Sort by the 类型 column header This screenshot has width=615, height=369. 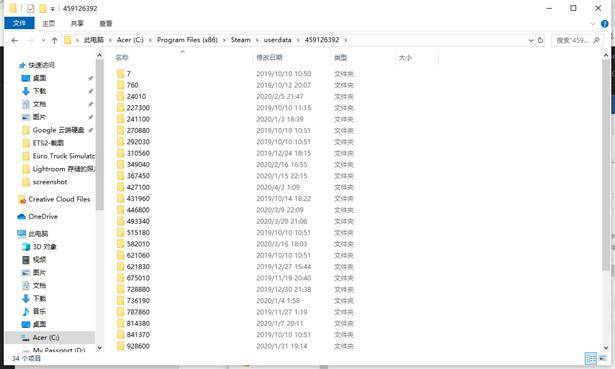pos(340,58)
